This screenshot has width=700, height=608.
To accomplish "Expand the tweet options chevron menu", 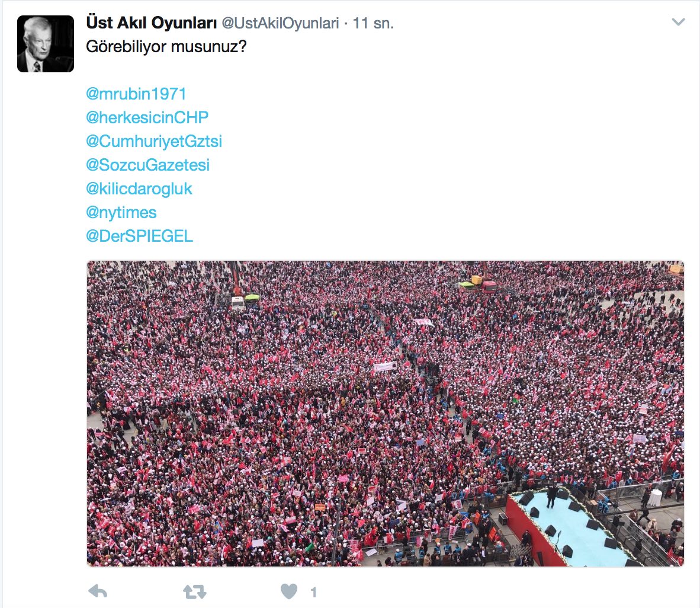I will [678, 22].
